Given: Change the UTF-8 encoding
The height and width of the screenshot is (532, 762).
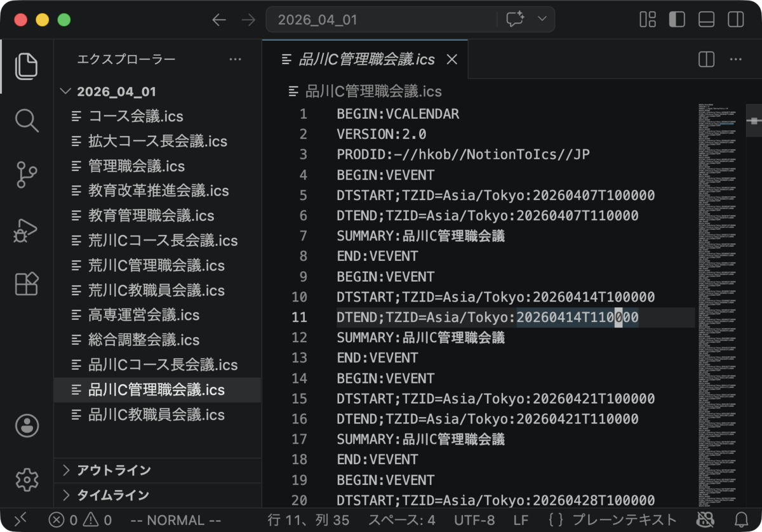Looking at the screenshot, I should point(474,520).
